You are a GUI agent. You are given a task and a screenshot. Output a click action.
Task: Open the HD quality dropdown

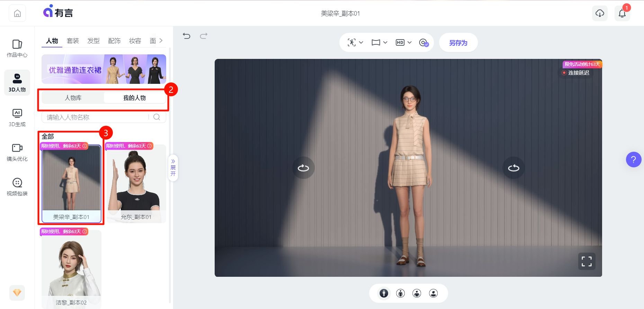pos(403,42)
